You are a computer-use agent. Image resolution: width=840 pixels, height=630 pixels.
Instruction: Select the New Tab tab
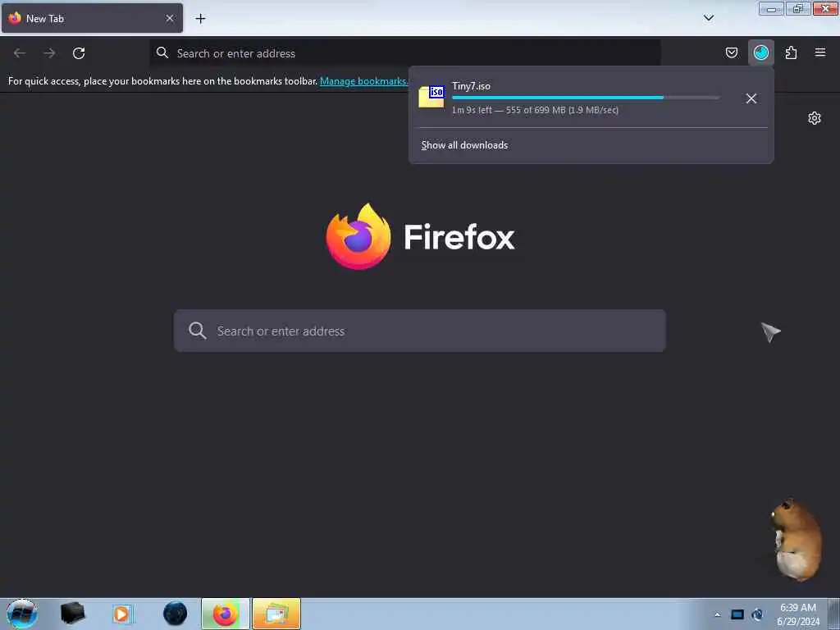click(92, 18)
